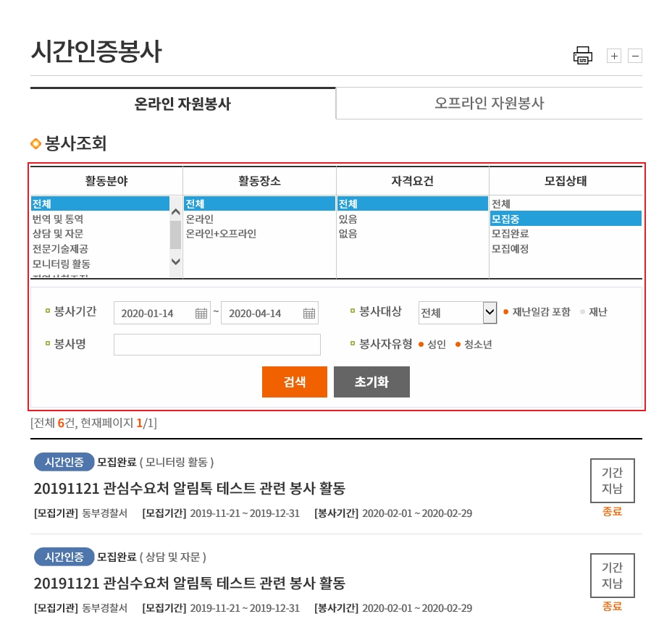The image size is (672, 627).
Task: Switch to 오프라인 자원봉사 tab
Action: (489, 104)
